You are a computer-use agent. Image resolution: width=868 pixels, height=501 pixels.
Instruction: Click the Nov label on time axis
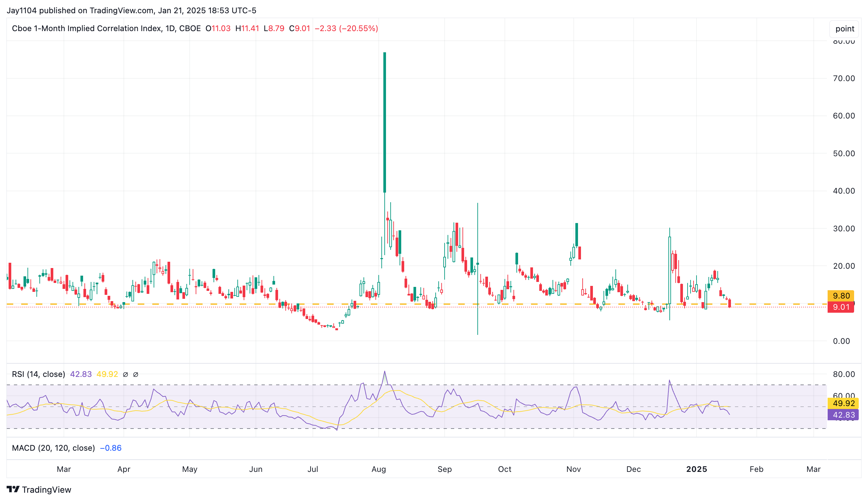[x=573, y=469]
